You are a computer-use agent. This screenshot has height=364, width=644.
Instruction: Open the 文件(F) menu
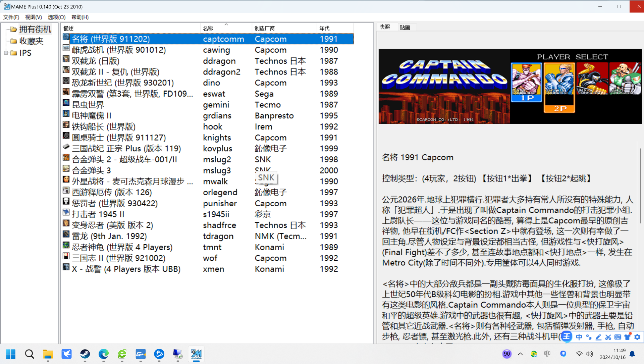11,17
